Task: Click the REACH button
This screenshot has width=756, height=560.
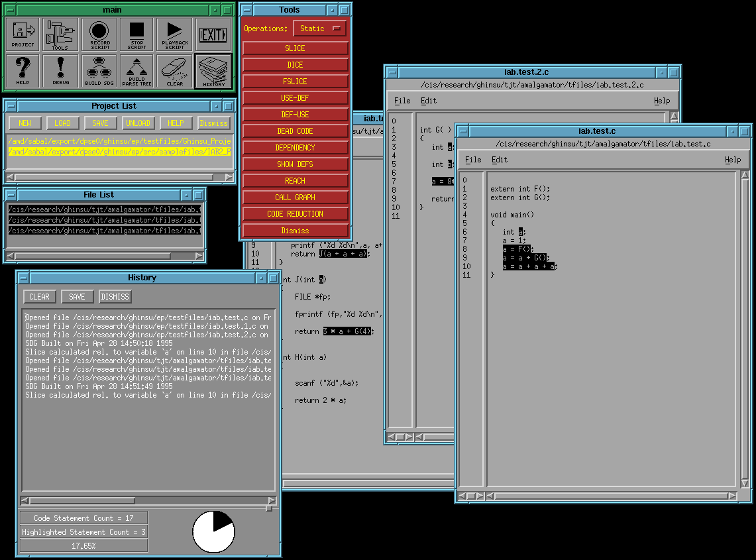Action: coord(295,181)
